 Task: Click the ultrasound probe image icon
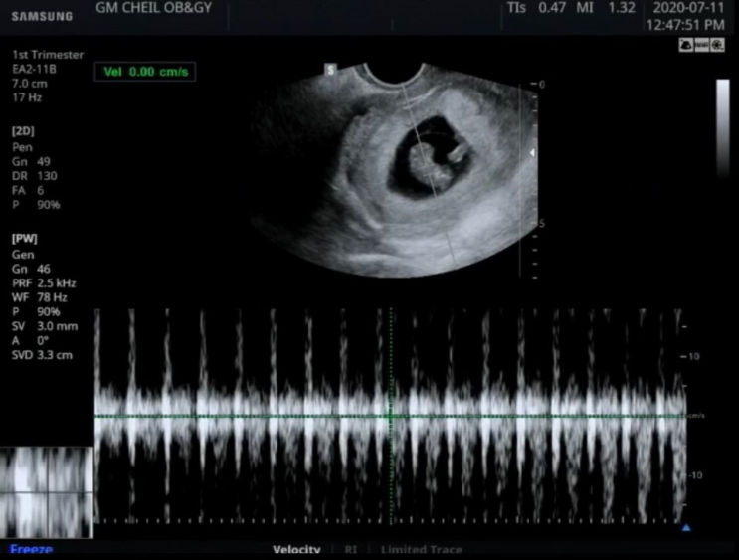(x=686, y=45)
